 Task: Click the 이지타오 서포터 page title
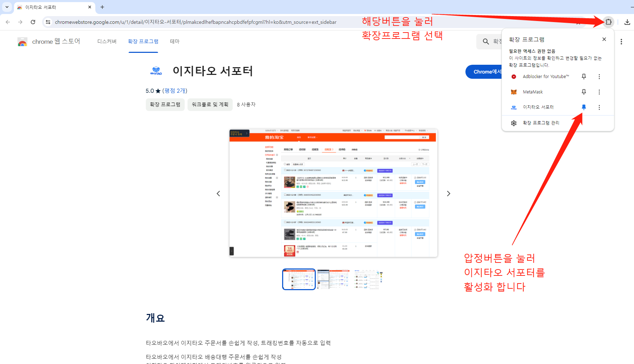point(213,71)
